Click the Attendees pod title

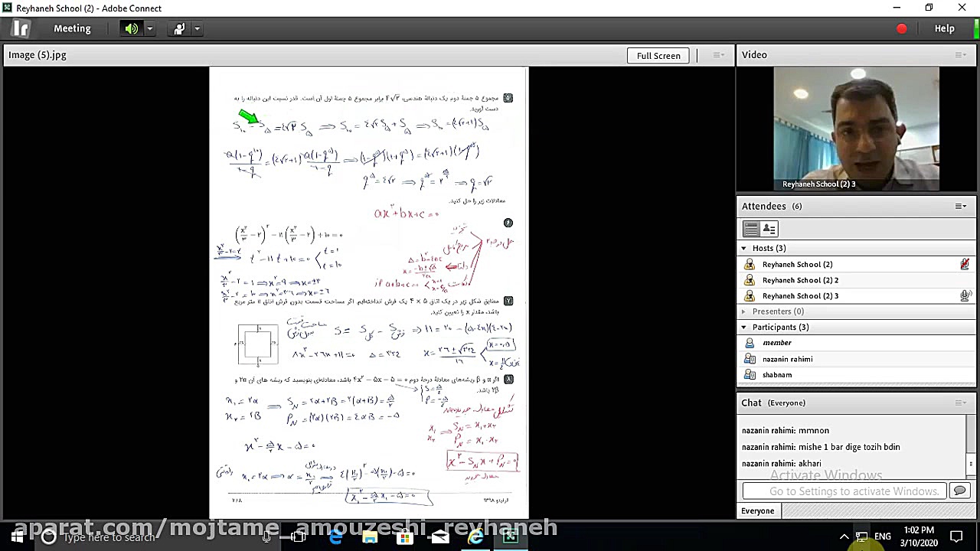(x=763, y=207)
